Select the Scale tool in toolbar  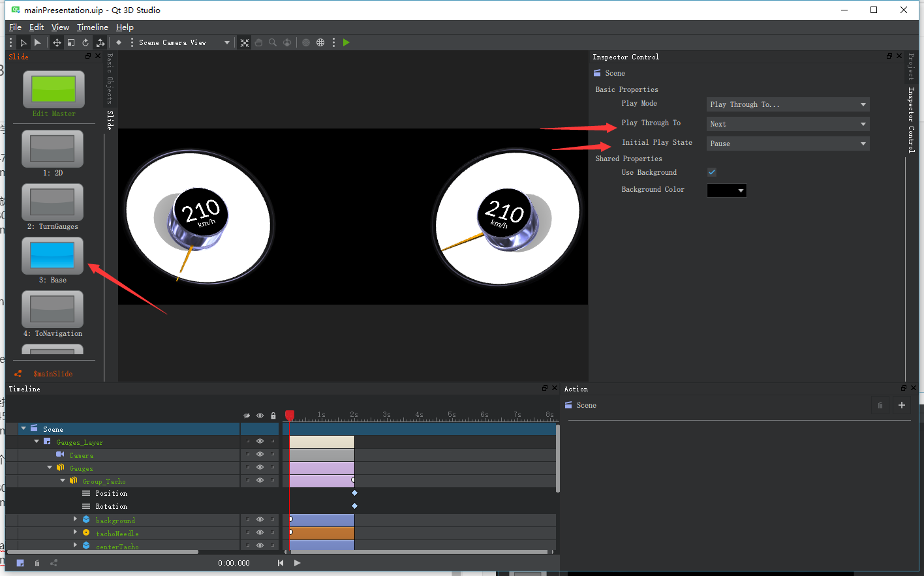tap(71, 42)
